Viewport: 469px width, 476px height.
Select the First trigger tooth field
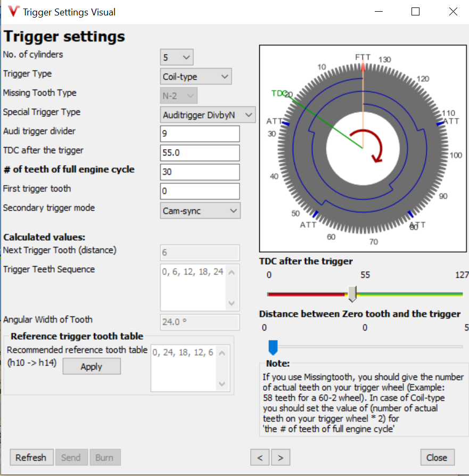[x=200, y=192]
